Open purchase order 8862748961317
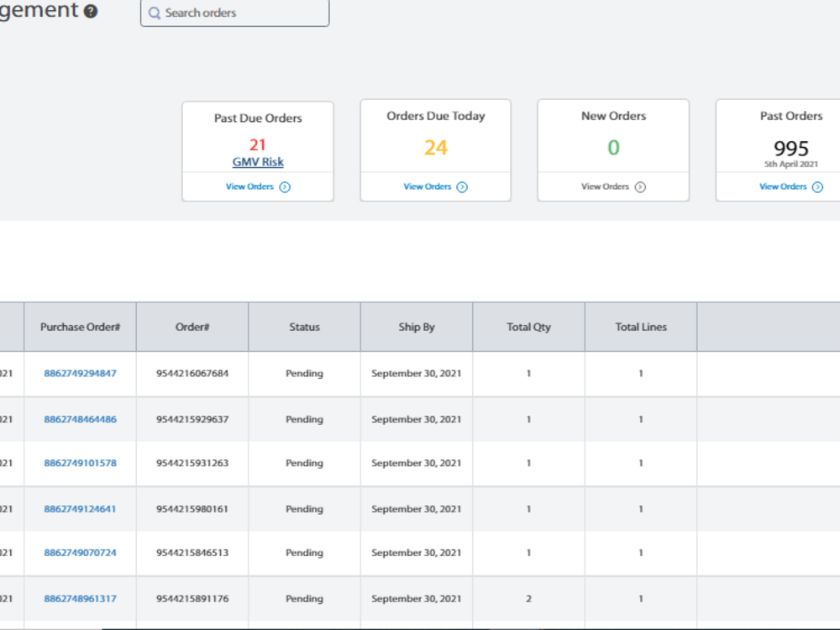This screenshot has width=840, height=630. click(81, 598)
